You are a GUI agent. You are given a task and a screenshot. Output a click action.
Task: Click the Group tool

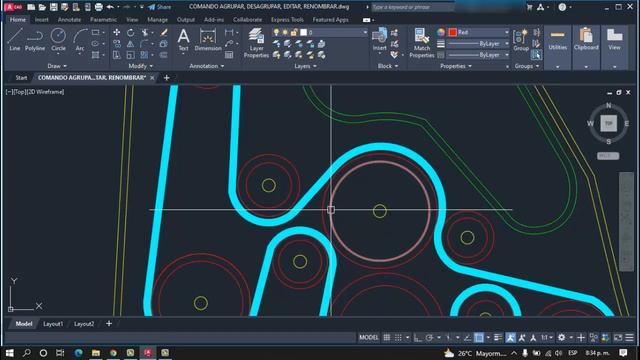(x=520, y=40)
